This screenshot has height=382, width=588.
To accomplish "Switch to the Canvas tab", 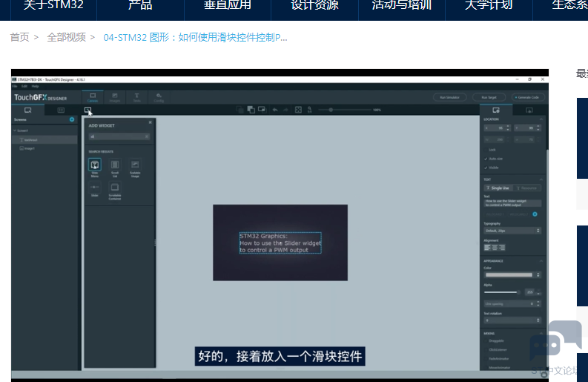I will click(x=93, y=97).
